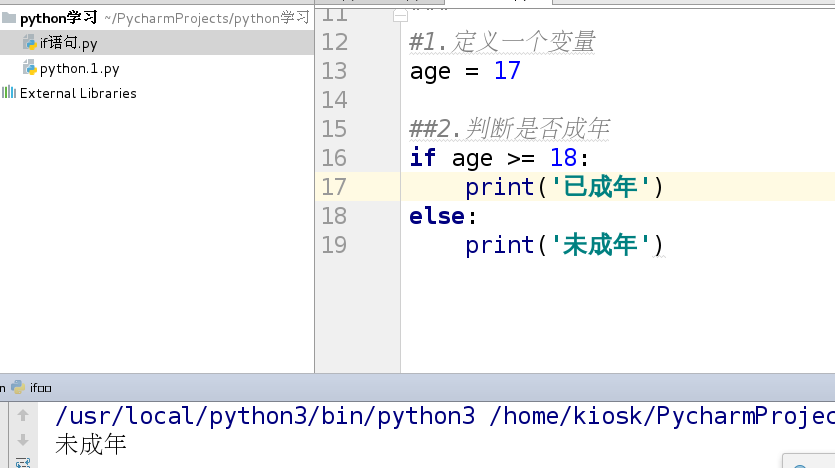This screenshot has width=835, height=468.
Task: Click the /usr/local/python3/bin/python3 command in console
Action: click(265, 416)
